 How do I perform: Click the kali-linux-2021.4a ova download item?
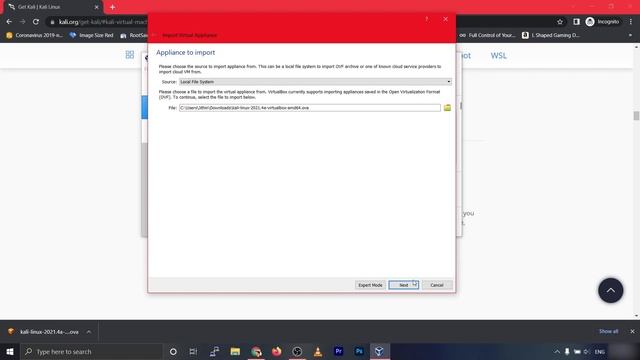pyautogui.click(x=44, y=332)
